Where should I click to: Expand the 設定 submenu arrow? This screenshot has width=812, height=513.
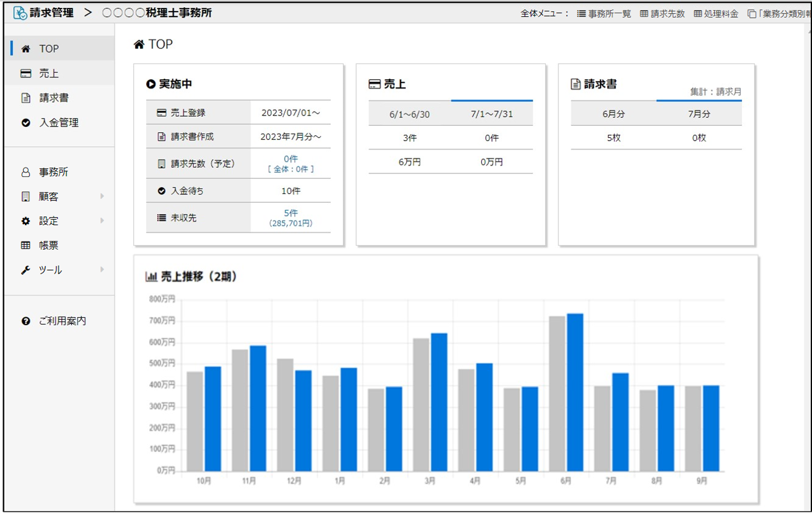click(x=102, y=221)
